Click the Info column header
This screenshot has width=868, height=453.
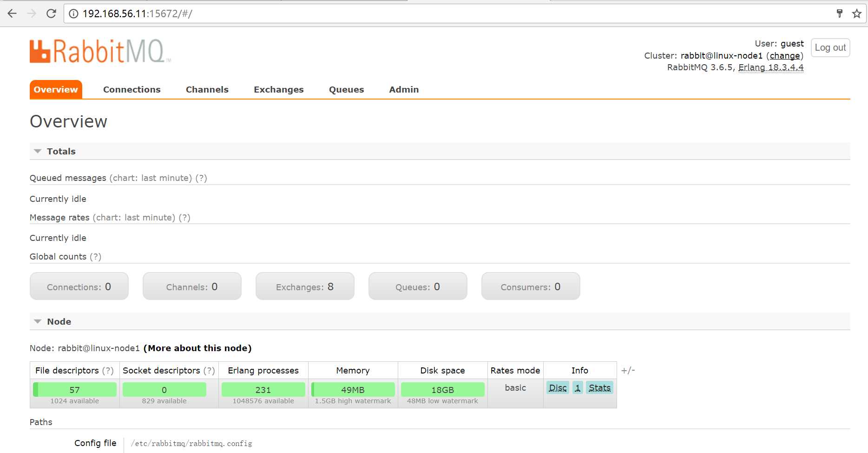[x=580, y=371]
